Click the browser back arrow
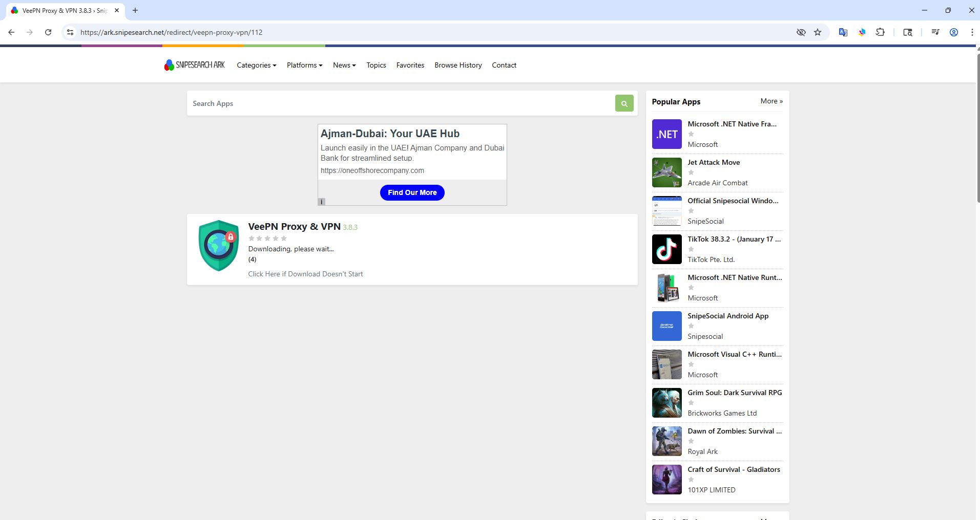This screenshot has width=980, height=520. (x=11, y=32)
